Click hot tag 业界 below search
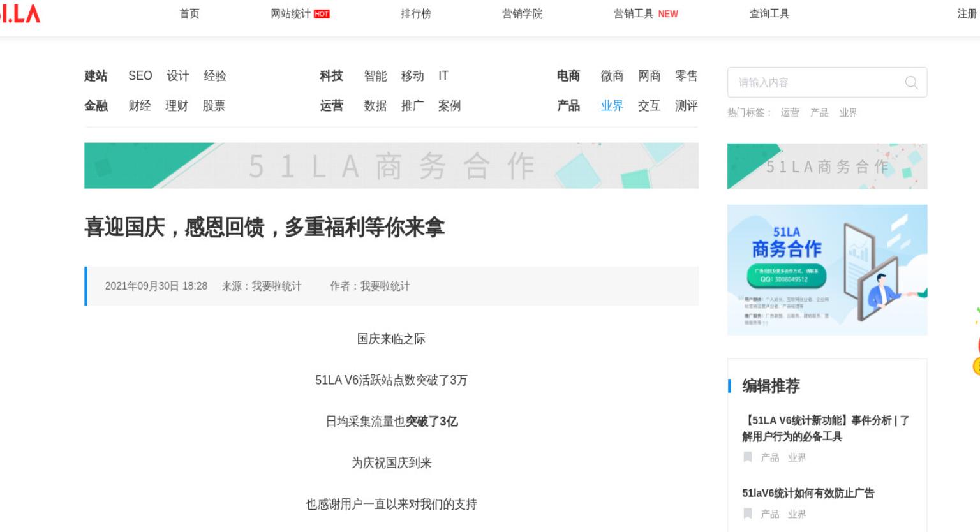 pyautogui.click(x=849, y=113)
